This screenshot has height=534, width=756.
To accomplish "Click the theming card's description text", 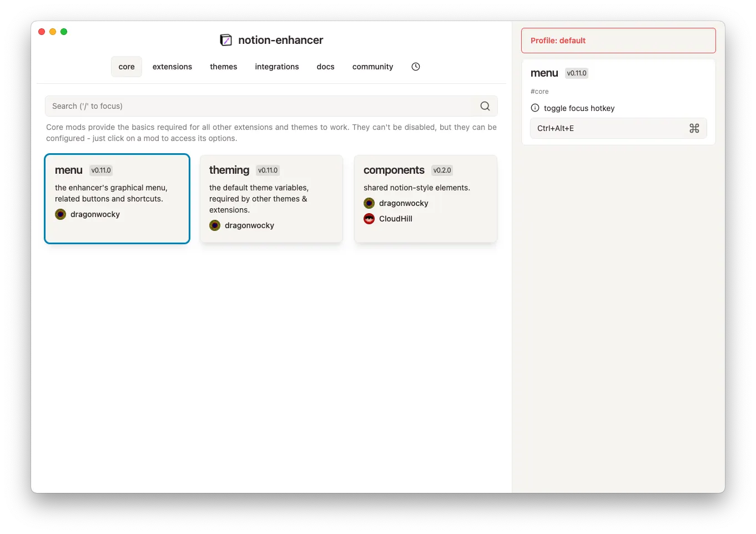I will (x=259, y=199).
